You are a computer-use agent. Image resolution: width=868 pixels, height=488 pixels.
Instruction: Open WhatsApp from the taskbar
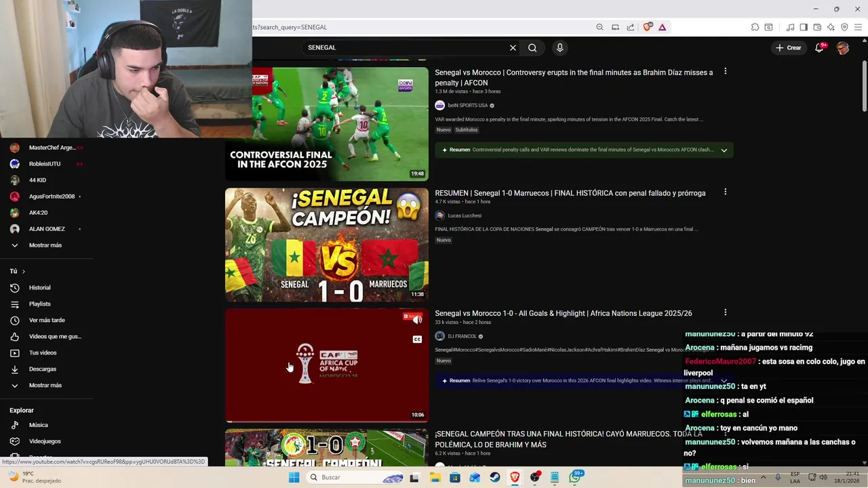pos(575,477)
